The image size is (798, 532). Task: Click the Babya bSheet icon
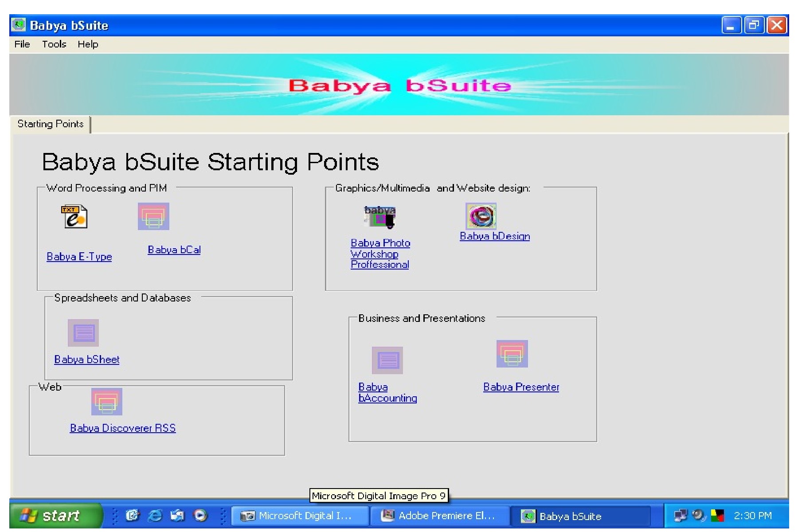tap(83, 333)
